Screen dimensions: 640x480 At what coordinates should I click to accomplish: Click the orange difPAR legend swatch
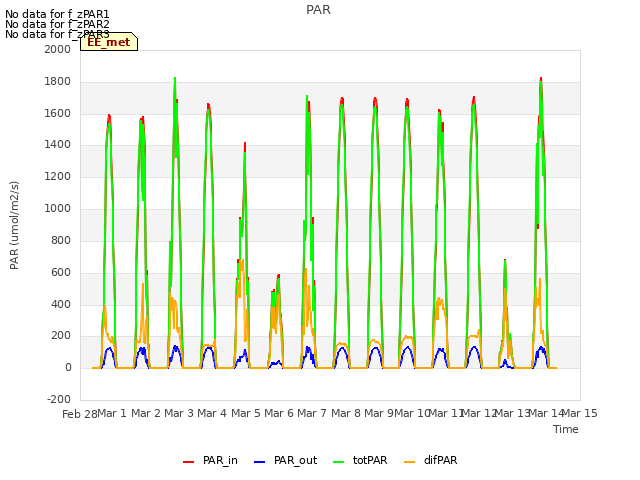click(409, 462)
